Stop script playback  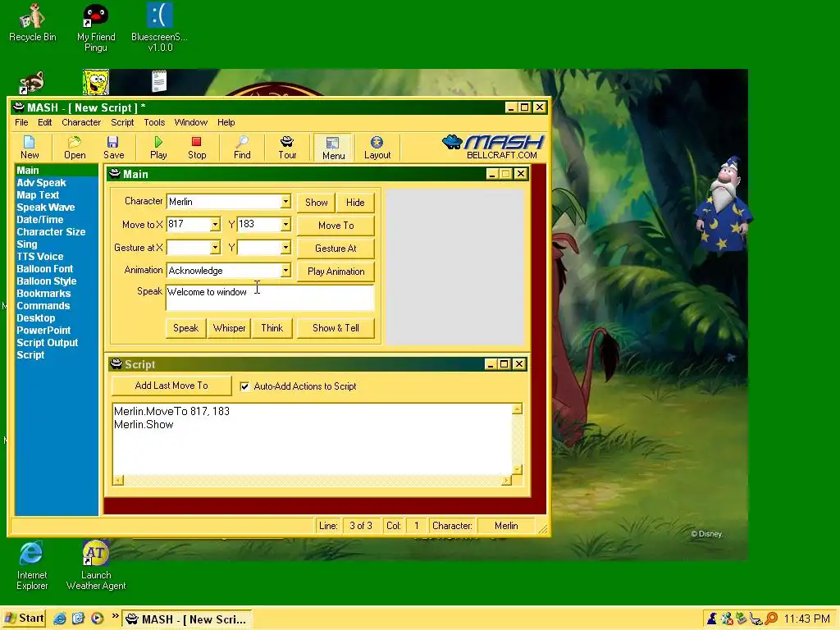point(197,148)
